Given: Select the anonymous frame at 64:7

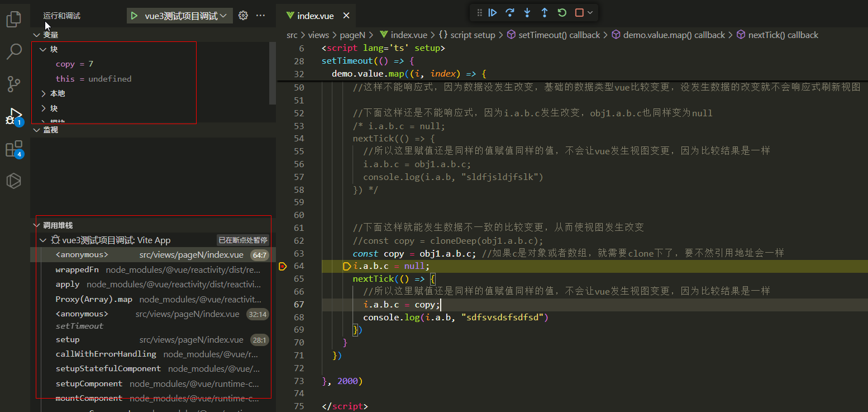Looking at the screenshot, I should pos(153,255).
